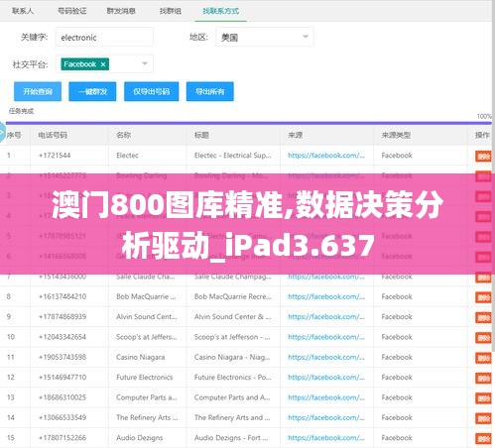Open the facebook.com link for Alvin Sound Center
Screen dimensions: 495x448
point(326,317)
